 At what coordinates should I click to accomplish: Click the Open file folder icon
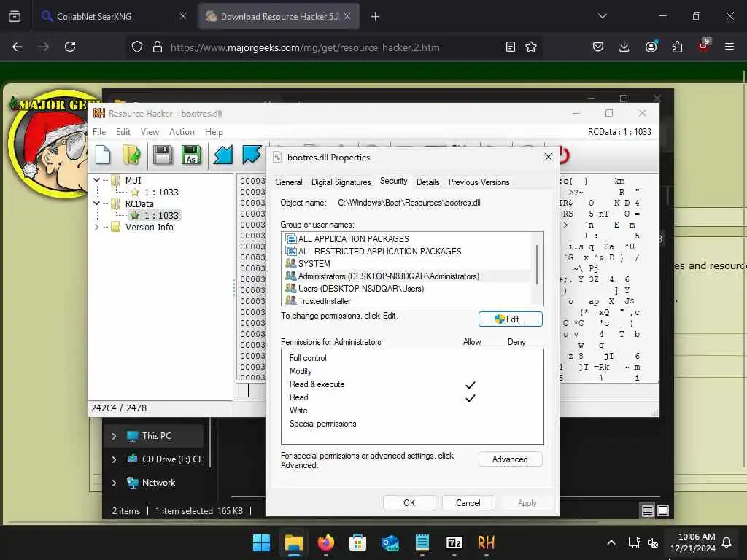(x=131, y=155)
